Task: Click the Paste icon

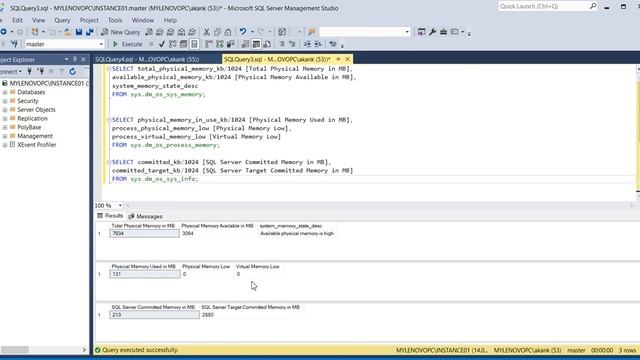Action: tap(228, 32)
